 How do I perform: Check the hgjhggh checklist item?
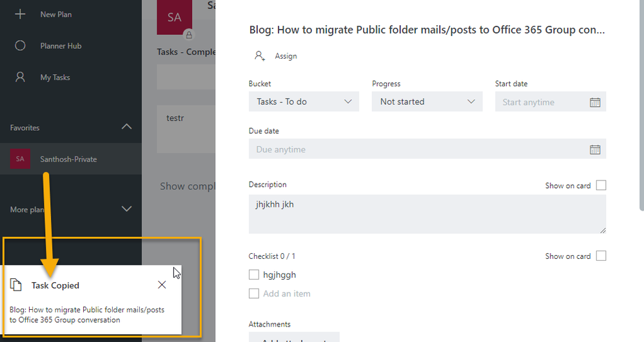tap(254, 274)
